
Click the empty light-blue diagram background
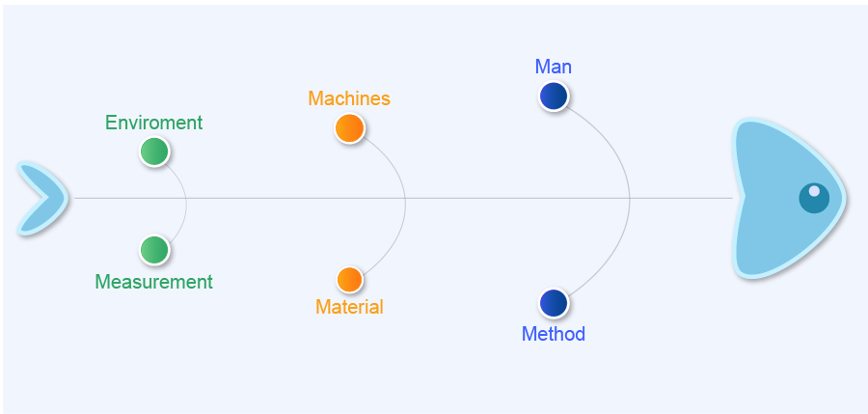click(434, 367)
